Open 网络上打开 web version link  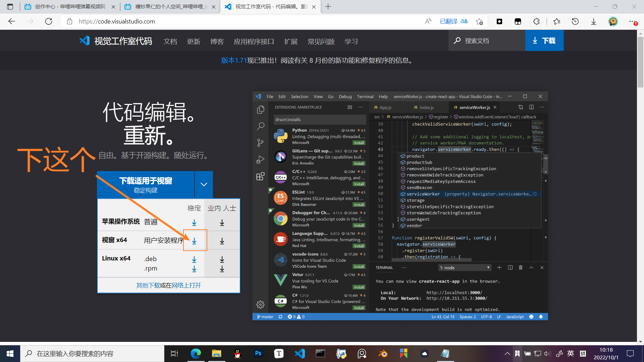(x=186, y=285)
